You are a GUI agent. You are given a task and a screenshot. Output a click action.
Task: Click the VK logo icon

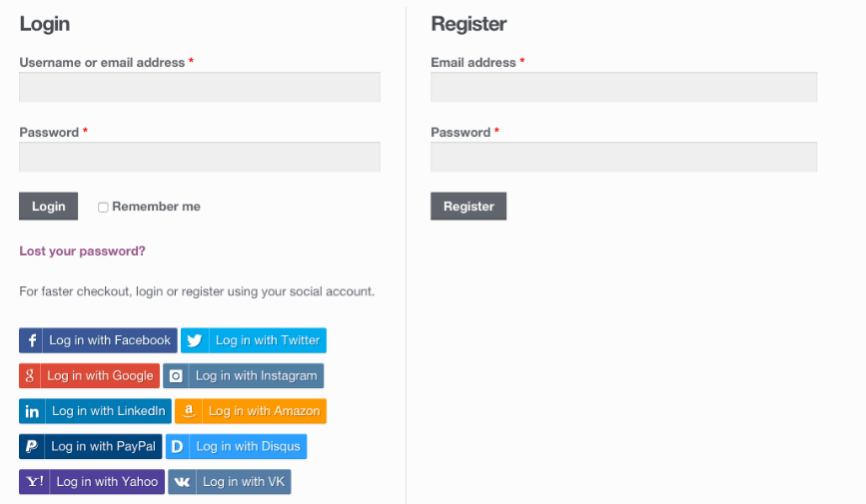click(182, 482)
